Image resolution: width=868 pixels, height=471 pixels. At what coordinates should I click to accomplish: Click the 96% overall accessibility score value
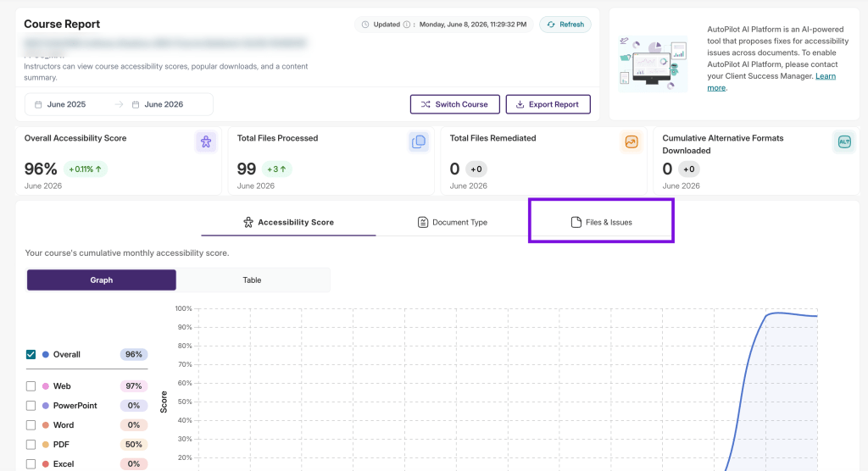41,169
